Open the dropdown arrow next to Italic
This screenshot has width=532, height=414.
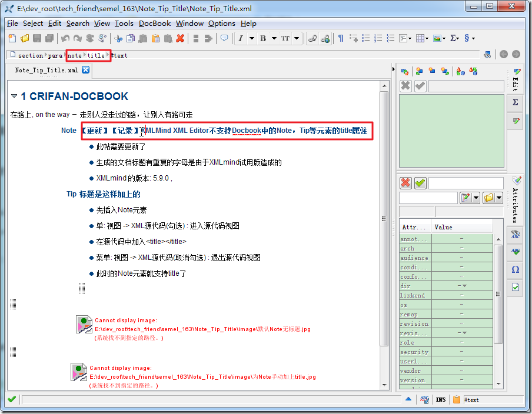click(x=252, y=38)
